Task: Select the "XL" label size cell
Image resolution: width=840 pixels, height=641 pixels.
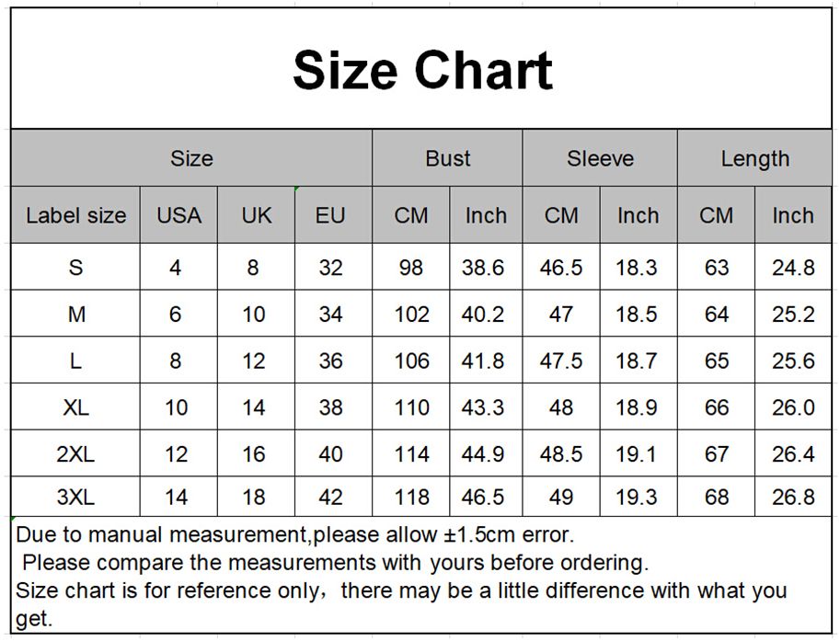Action: tap(75, 406)
